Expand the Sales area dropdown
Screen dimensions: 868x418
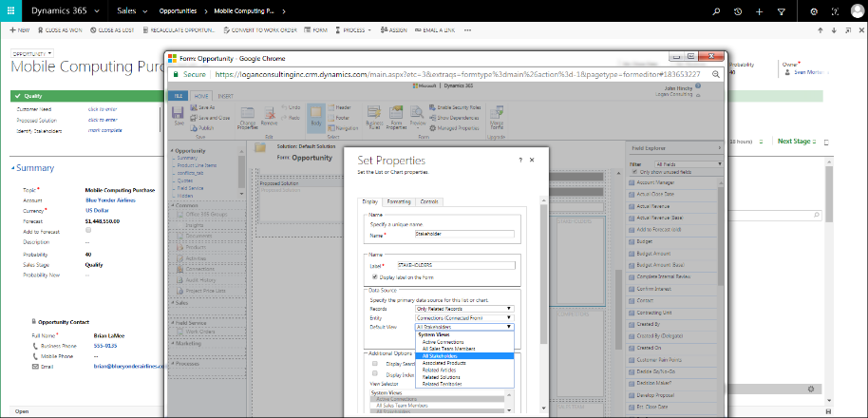click(x=145, y=11)
